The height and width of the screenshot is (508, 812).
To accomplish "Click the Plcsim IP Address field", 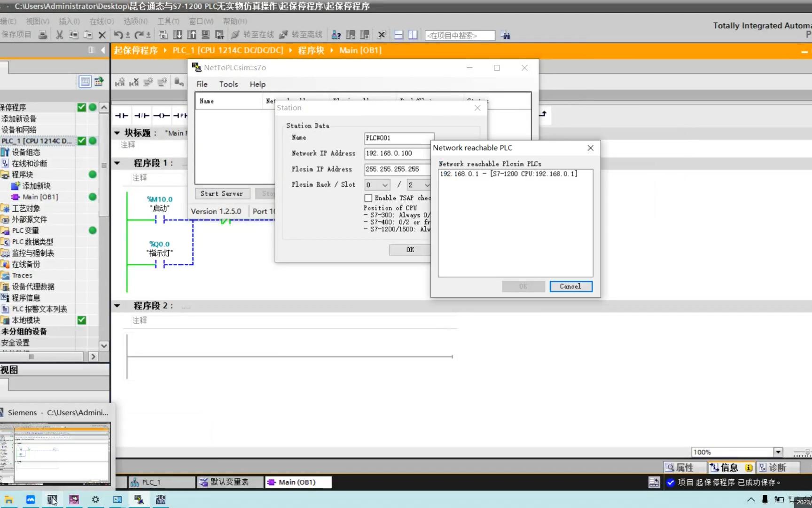I will click(398, 169).
